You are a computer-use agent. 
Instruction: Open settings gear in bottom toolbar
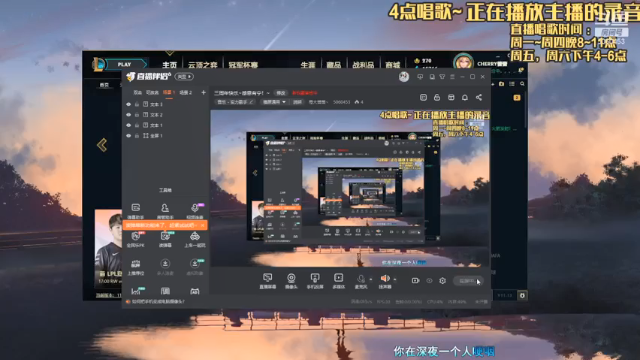click(x=442, y=280)
